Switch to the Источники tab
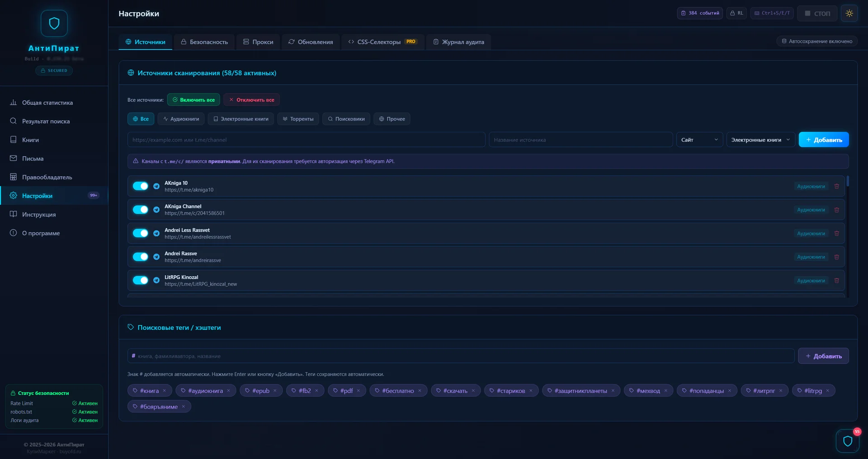The width and height of the screenshot is (868, 459). click(145, 42)
